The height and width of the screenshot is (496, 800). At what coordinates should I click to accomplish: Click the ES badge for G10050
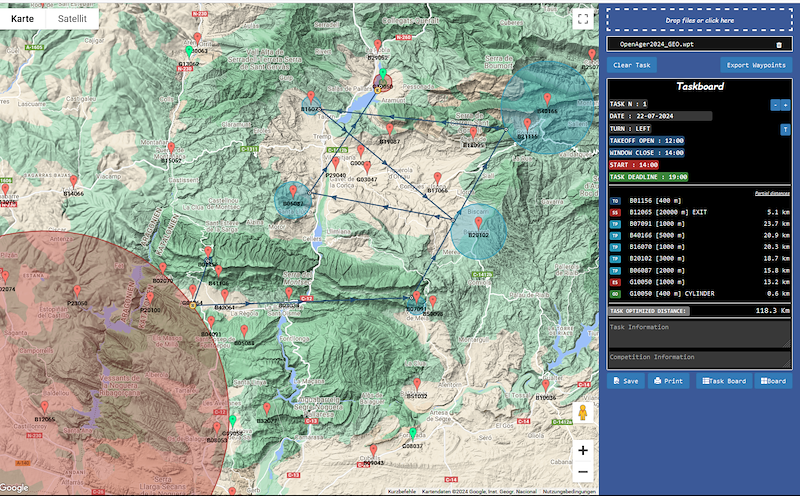pyautogui.click(x=615, y=282)
